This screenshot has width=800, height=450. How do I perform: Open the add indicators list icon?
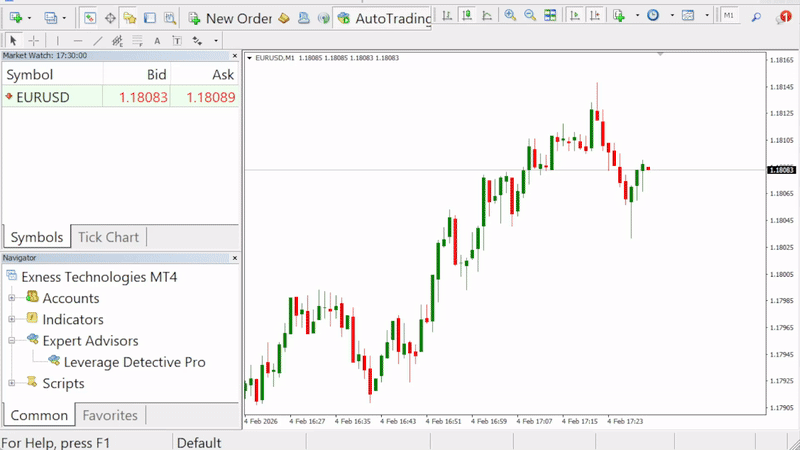[619, 15]
